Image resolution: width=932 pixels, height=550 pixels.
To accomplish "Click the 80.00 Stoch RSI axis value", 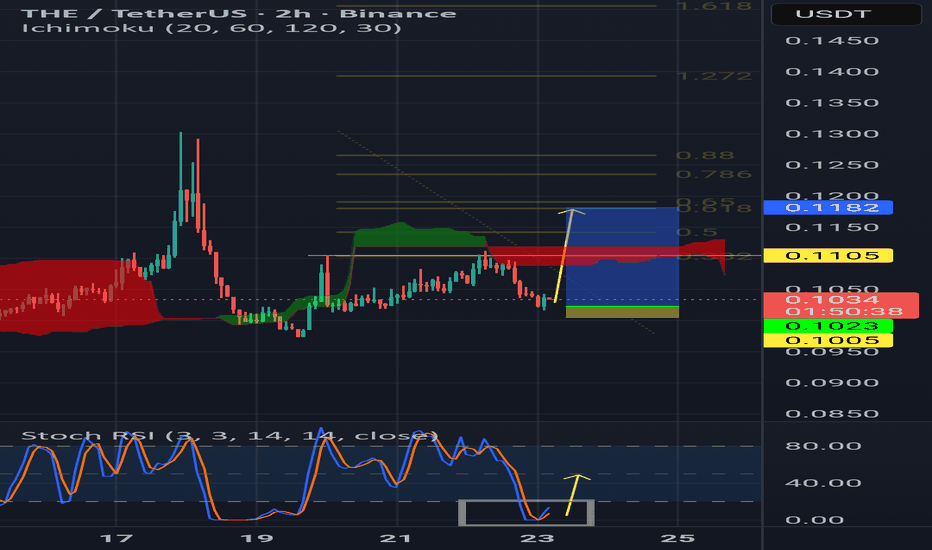I will (823, 446).
